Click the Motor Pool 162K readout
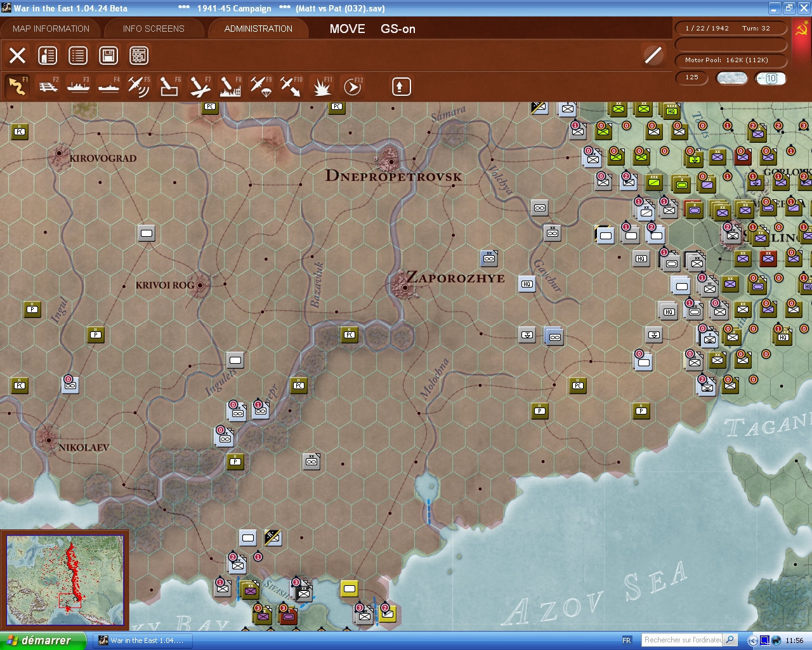 (731, 60)
